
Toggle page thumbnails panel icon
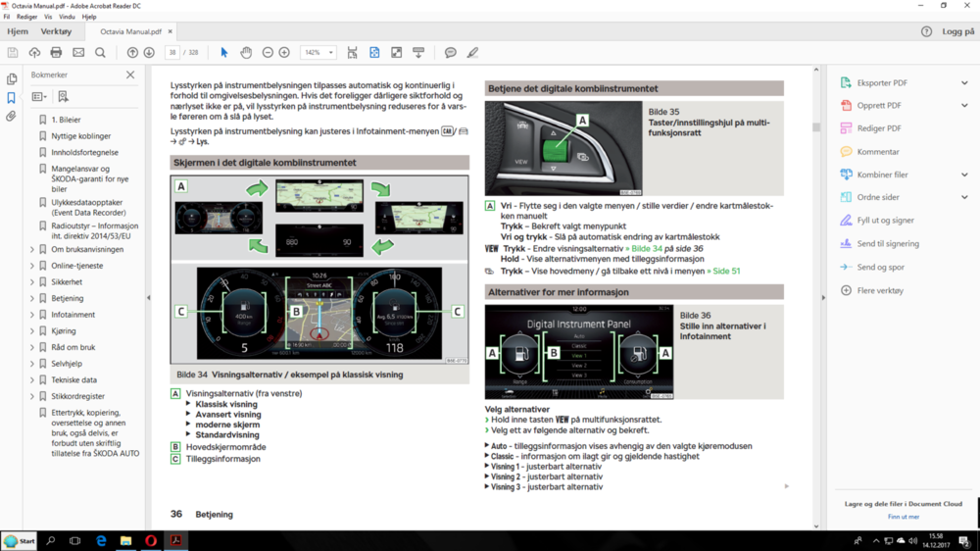point(12,79)
